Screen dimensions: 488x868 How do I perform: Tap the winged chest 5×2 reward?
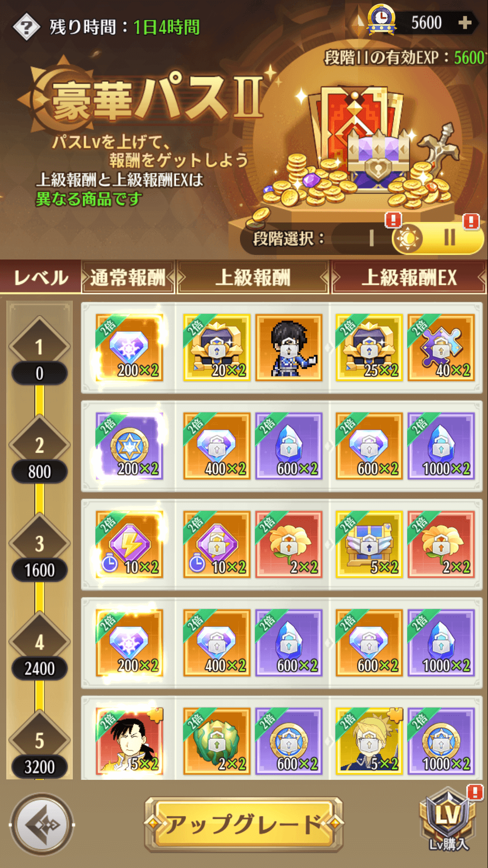[x=369, y=544]
